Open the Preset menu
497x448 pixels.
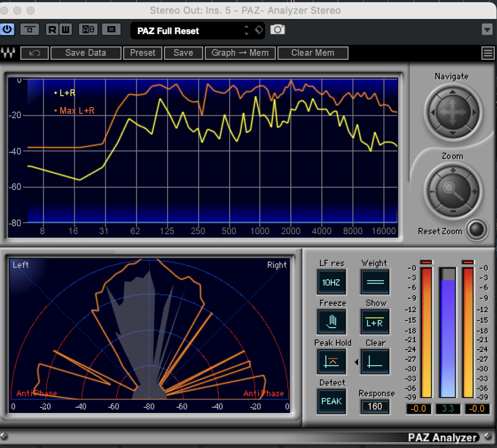point(143,53)
